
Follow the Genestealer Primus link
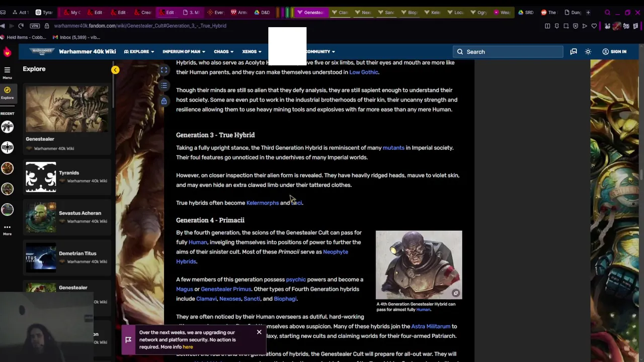pos(226,289)
